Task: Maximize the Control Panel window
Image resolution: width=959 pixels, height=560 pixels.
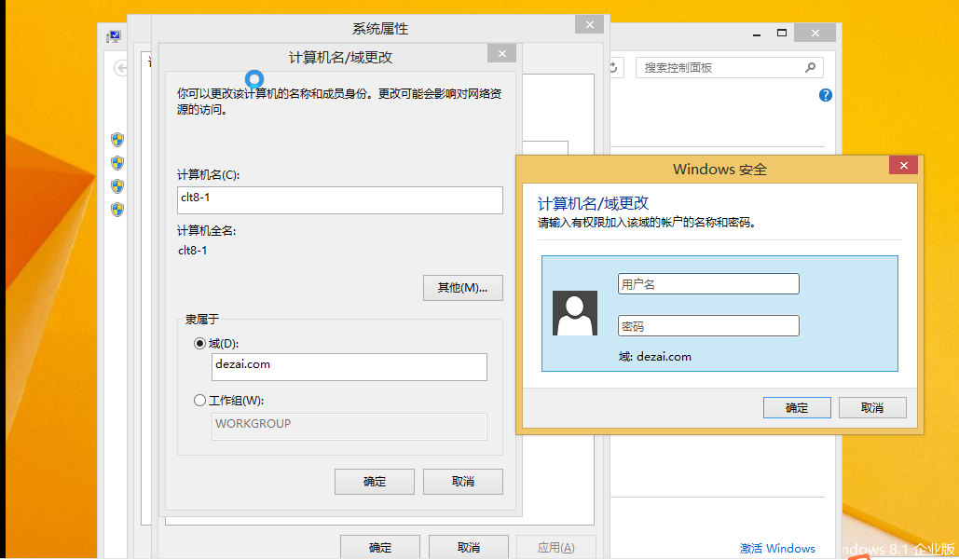Action: 782,33
